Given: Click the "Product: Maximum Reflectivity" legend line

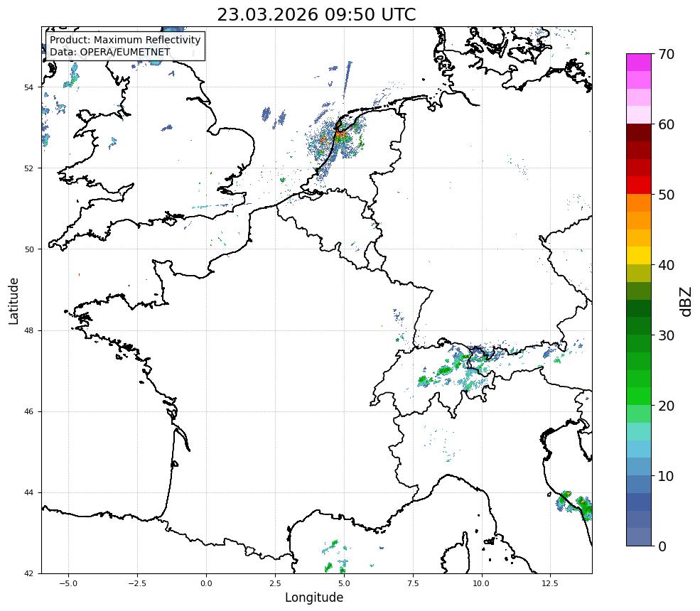Looking at the screenshot, I should [125, 40].
